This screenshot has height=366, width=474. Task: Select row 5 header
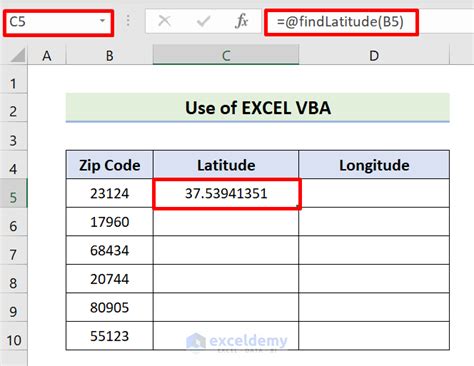[13, 197]
